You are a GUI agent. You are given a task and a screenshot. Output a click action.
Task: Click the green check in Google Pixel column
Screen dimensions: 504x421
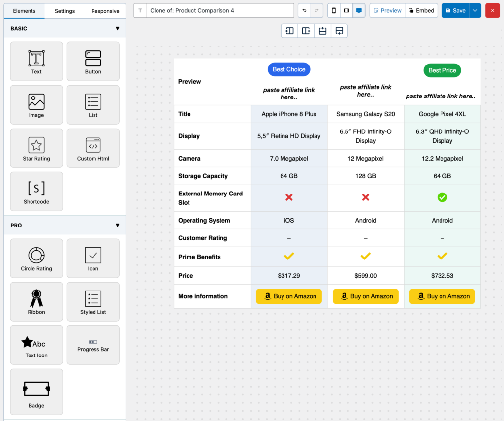tap(442, 197)
